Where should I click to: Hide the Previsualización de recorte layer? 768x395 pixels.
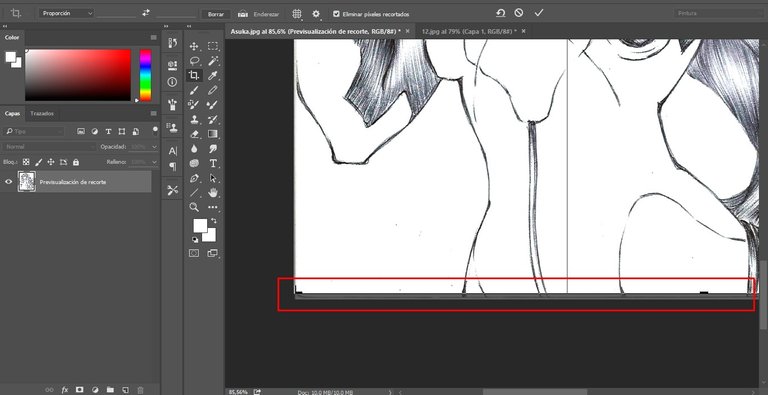[x=8, y=182]
